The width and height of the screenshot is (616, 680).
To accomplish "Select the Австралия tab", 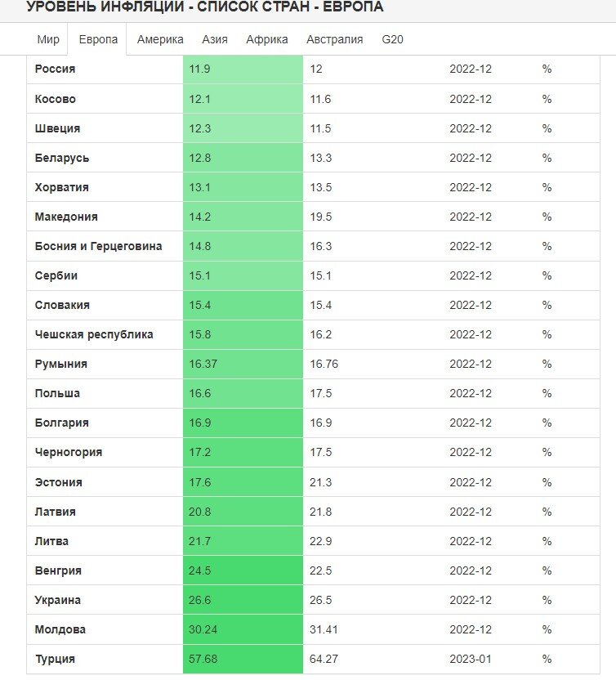I will (x=334, y=39).
